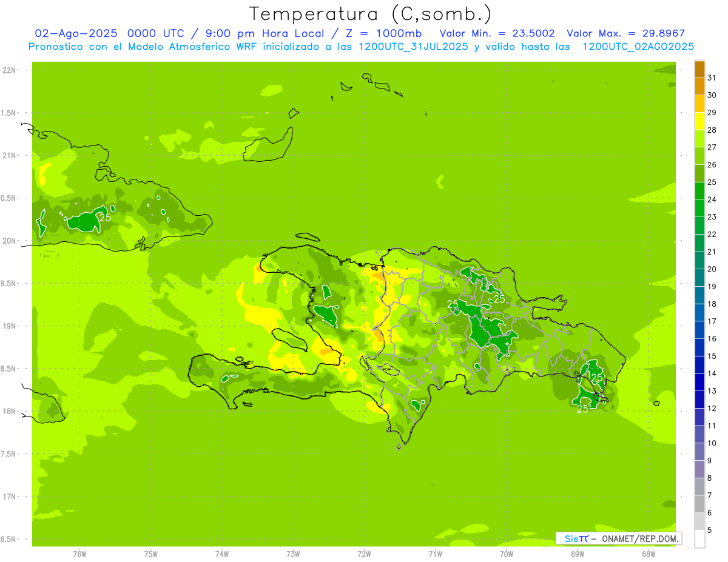Click the '31' value on the color legend

pos(712,77)
